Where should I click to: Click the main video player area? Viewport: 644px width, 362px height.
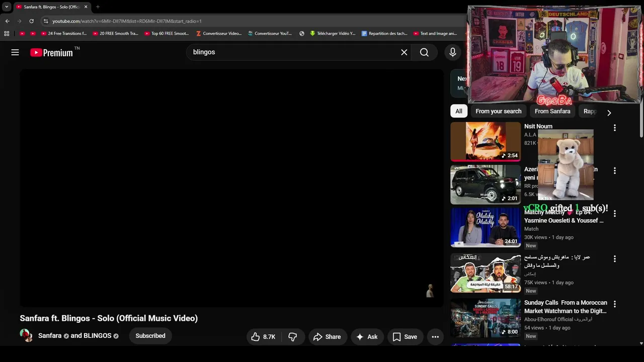231,188
